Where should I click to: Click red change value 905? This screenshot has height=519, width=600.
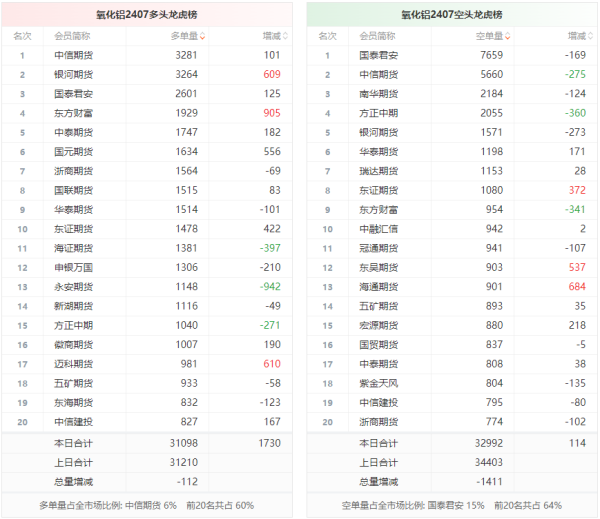(x=272, y=113)
